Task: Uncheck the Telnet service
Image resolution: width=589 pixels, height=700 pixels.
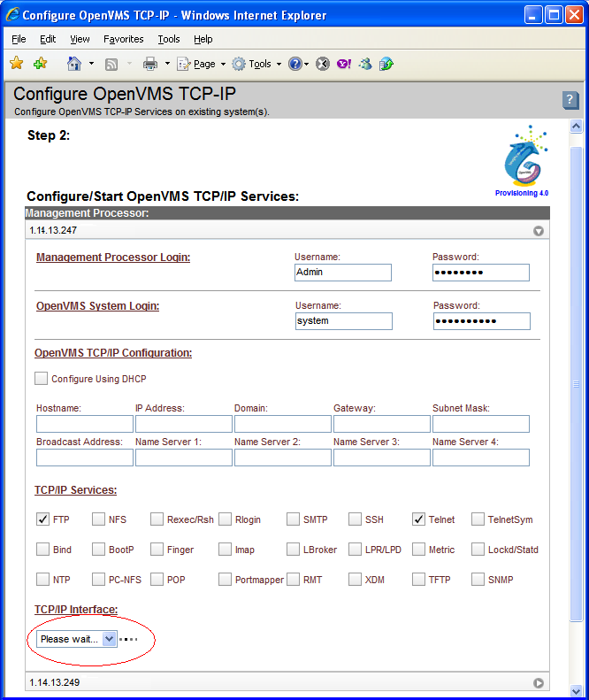Action: tap(418, 519)
